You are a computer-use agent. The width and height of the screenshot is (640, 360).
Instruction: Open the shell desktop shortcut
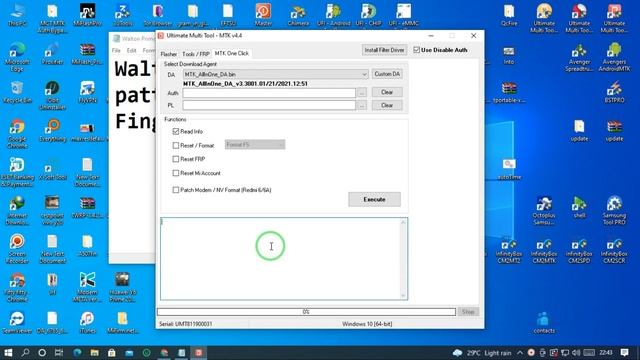(579, 207)
